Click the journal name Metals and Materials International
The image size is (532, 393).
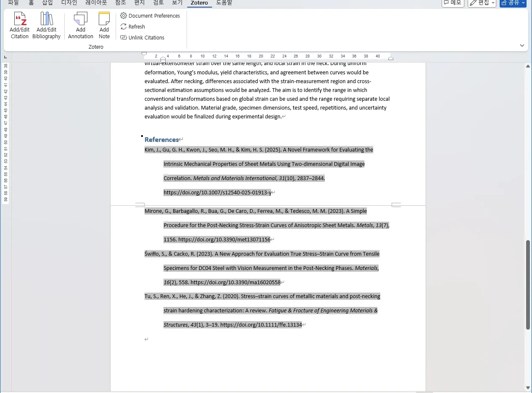(x=234, y=178)
